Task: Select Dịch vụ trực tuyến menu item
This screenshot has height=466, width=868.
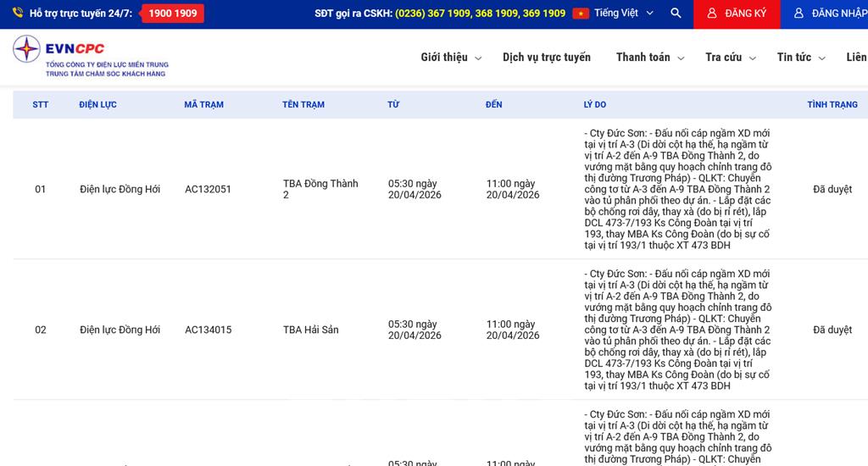Action: click(546, 58)
